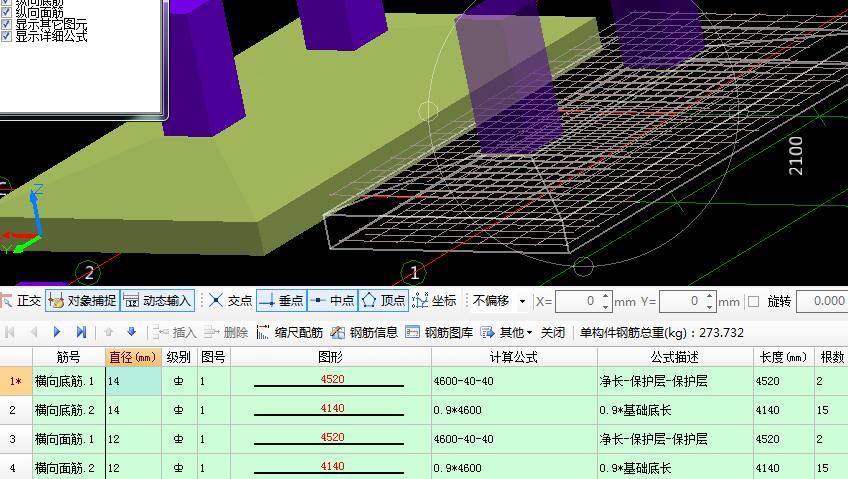The height and width of the screenshot is (479, 848).
Task: Decrease X value with the down spinner
Action: [606, 307]
